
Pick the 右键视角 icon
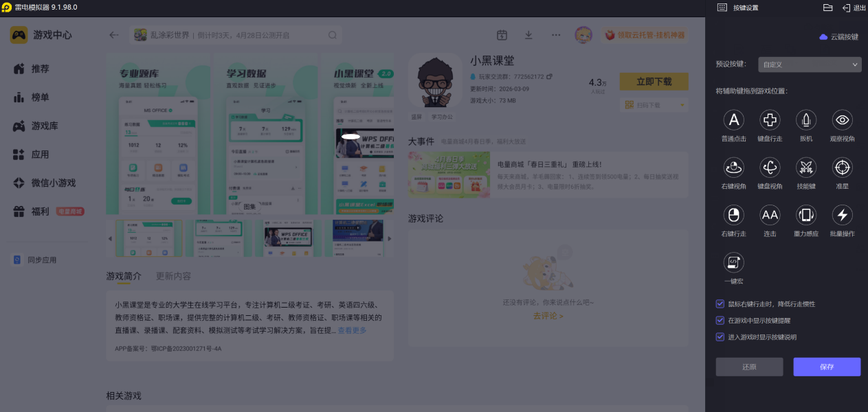click(x=734, y=168)
